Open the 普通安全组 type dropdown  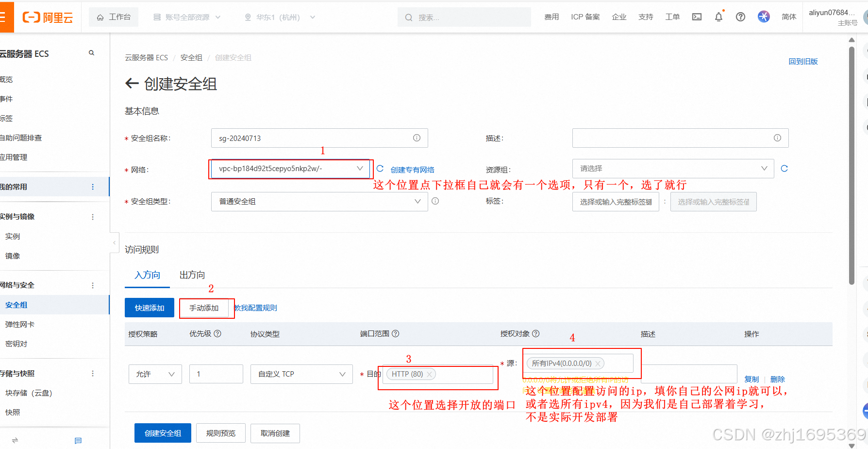tap(319, 202)
